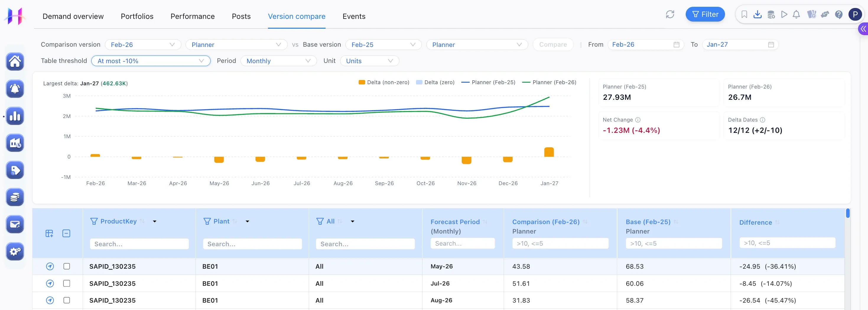Viewport: 868px width, 310px height.
Task: Click the blue Filter button
Action: [x=705, y=14]
